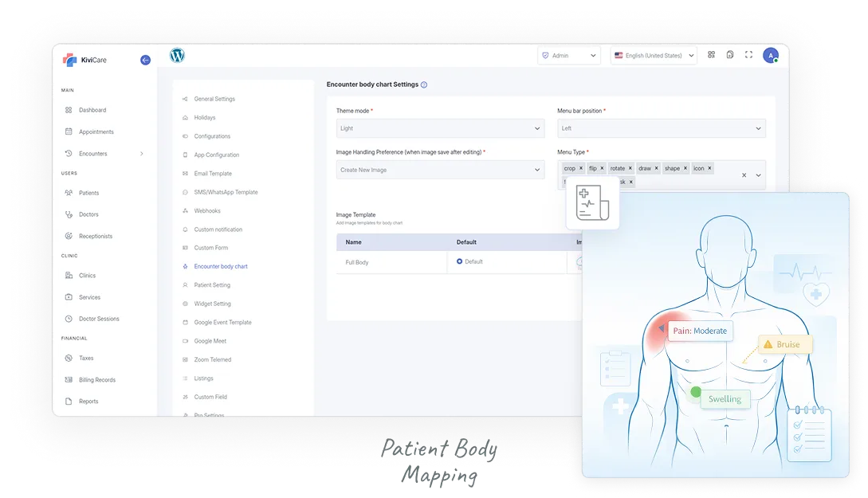Image resolution: width=868 pixels, height=498 pixels.
Task: Clear all Menu Type selections
Action: 744,175
